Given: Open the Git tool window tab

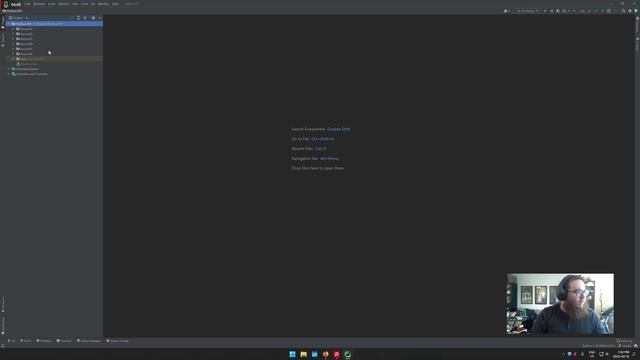Looking at the screenshot, I should click(x=11, y=341).
